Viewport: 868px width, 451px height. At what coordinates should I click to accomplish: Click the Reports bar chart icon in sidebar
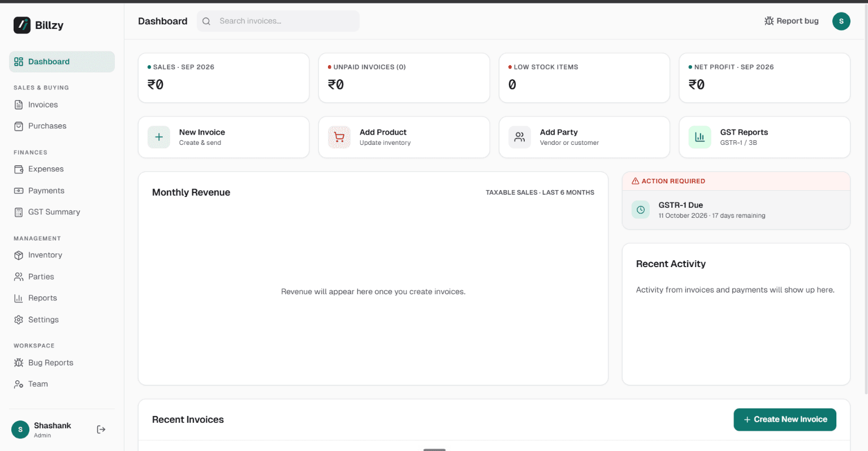[x=19, y=298]
